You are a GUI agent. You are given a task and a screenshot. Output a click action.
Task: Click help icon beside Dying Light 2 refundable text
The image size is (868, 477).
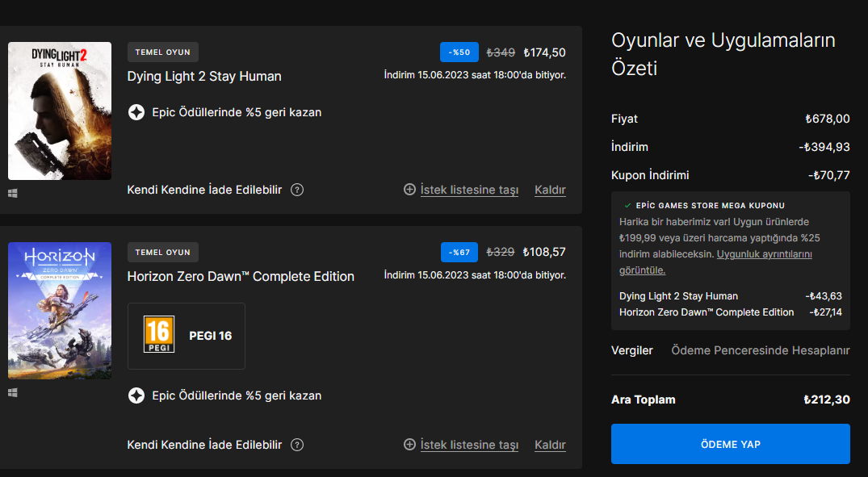[297, 190]
